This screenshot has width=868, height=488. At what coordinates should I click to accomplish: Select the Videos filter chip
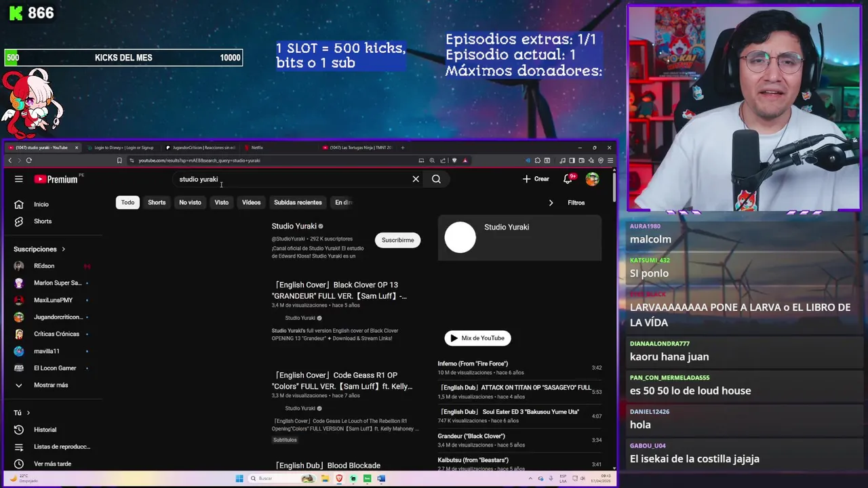click(x=252, y=202)
